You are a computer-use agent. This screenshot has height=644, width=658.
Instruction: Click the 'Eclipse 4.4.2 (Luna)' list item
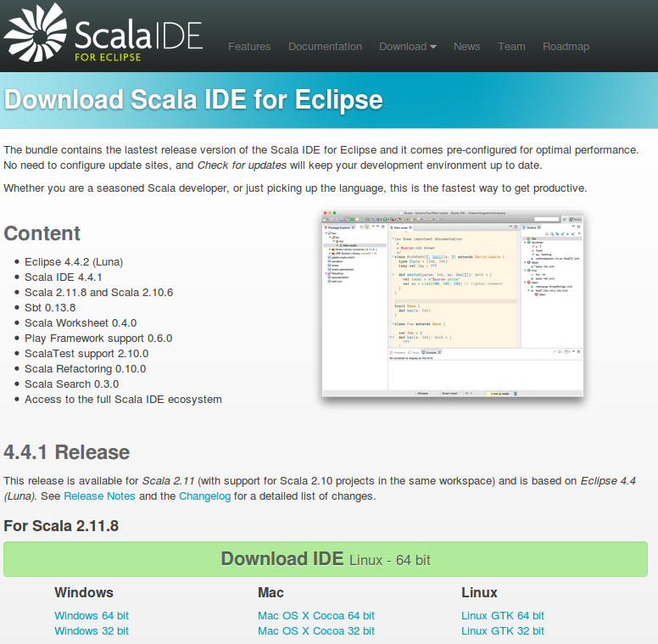(74, 262)
